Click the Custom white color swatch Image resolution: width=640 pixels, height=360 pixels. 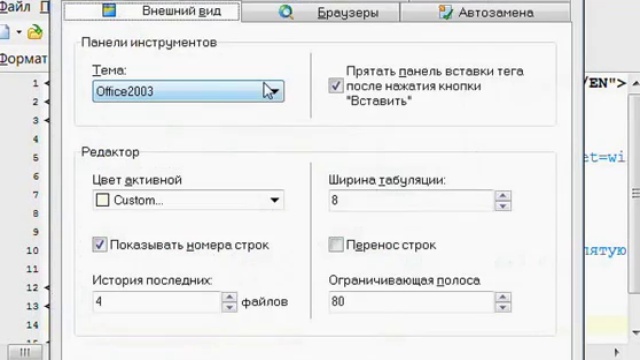click(102, 200)
